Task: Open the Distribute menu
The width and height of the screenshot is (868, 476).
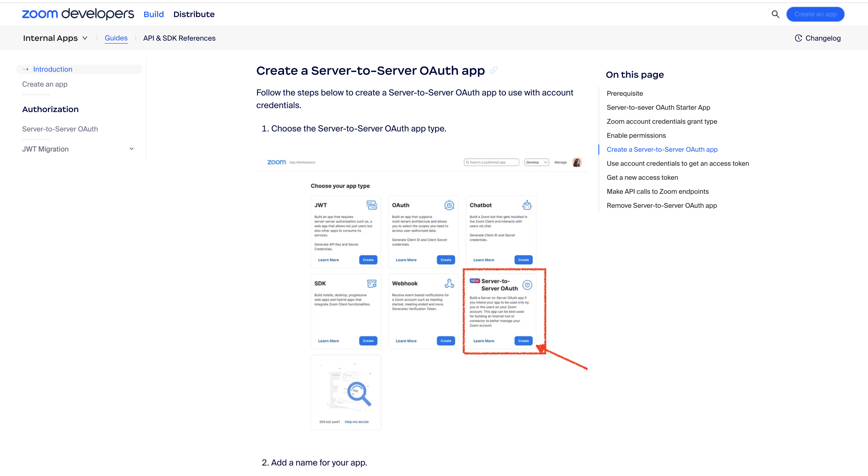Action: 194,14
